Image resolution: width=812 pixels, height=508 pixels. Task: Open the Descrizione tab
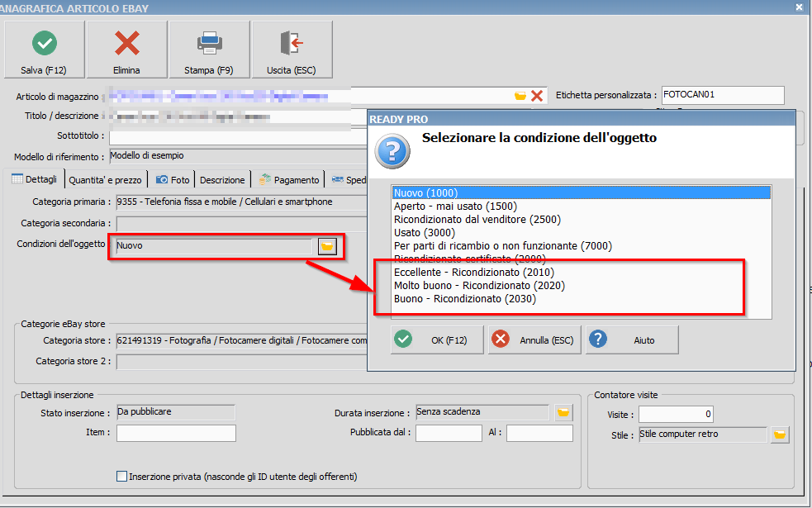tap(222, 180)
